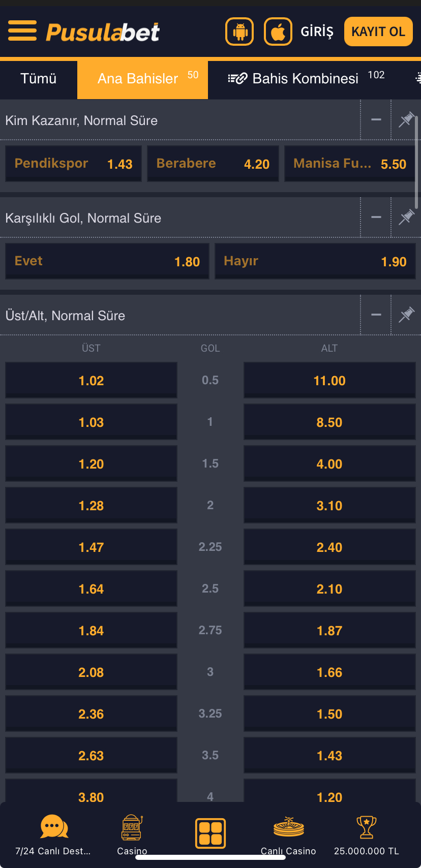This screenshot has width=421, height=868.
Task: Click the page vertical scrollbar
Action: coord(416,163)
